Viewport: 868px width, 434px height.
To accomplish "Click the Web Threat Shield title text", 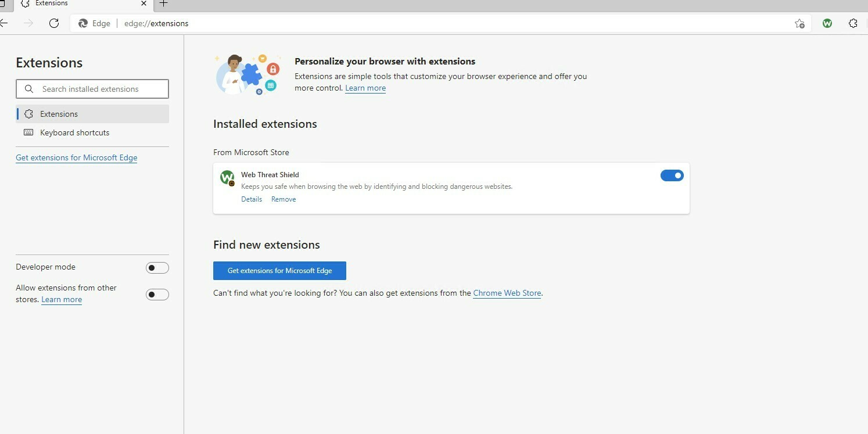I will click(x=270, y=175).
